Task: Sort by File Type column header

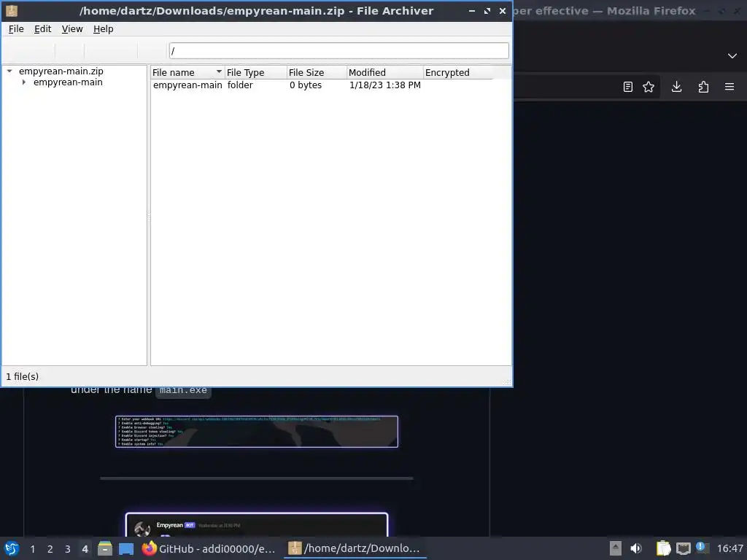Action: click(255, 72)
